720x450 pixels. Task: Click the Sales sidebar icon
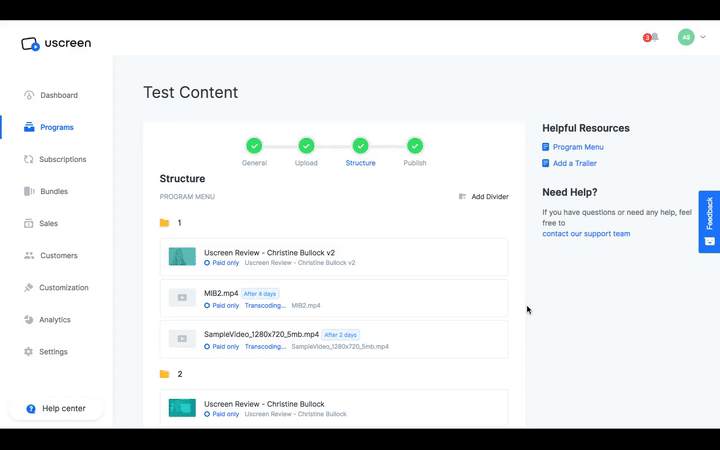[28, 223]
